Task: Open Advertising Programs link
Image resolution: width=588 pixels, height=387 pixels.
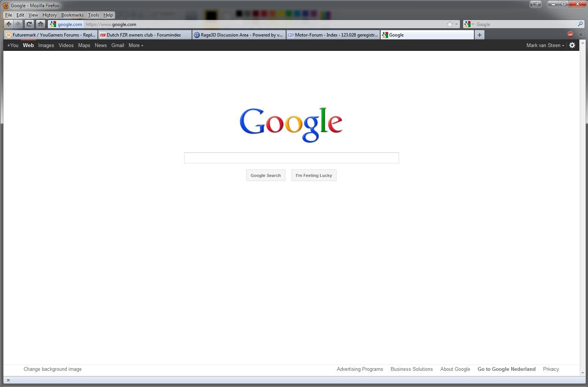Action: [360, 369]
